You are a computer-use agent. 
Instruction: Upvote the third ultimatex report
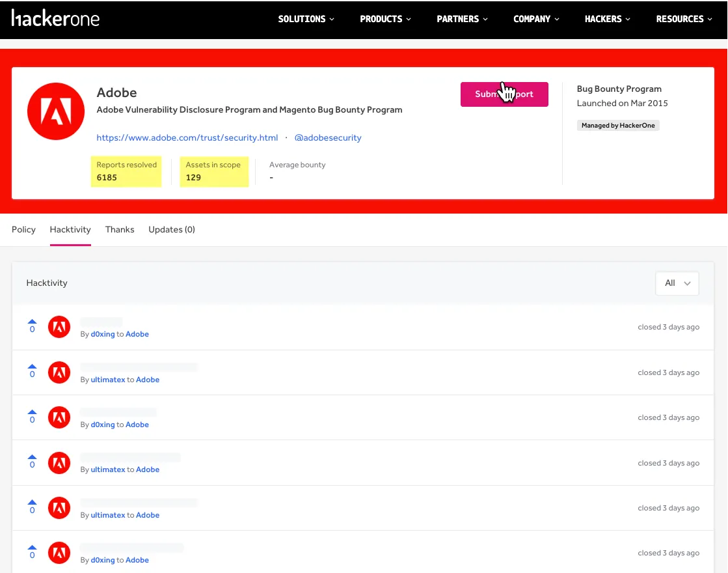(32, 503)
